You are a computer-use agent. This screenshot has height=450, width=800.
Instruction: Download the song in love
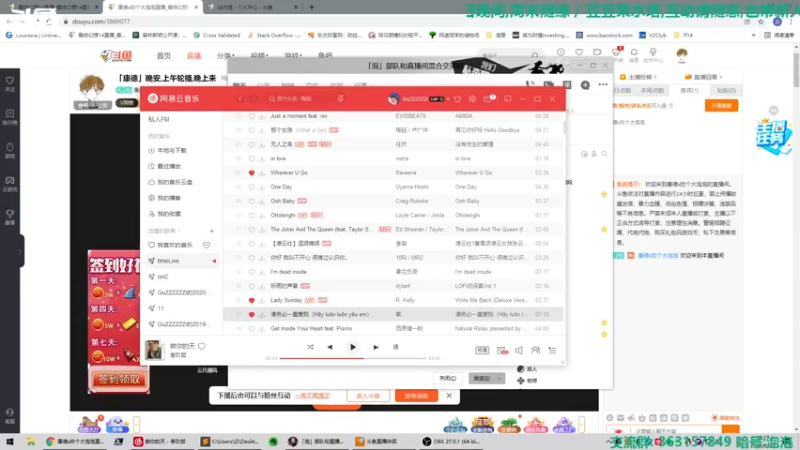click(262, 159)
